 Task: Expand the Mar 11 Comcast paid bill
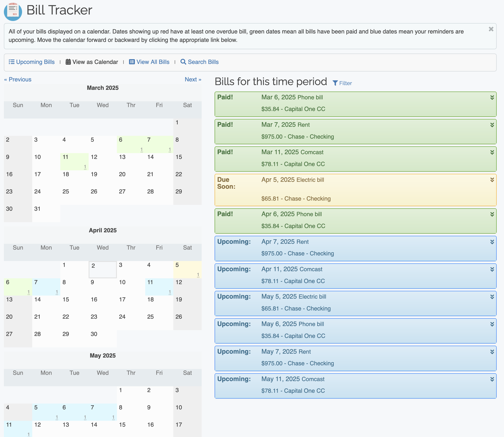pyautogui.click(x=492, y=152)
